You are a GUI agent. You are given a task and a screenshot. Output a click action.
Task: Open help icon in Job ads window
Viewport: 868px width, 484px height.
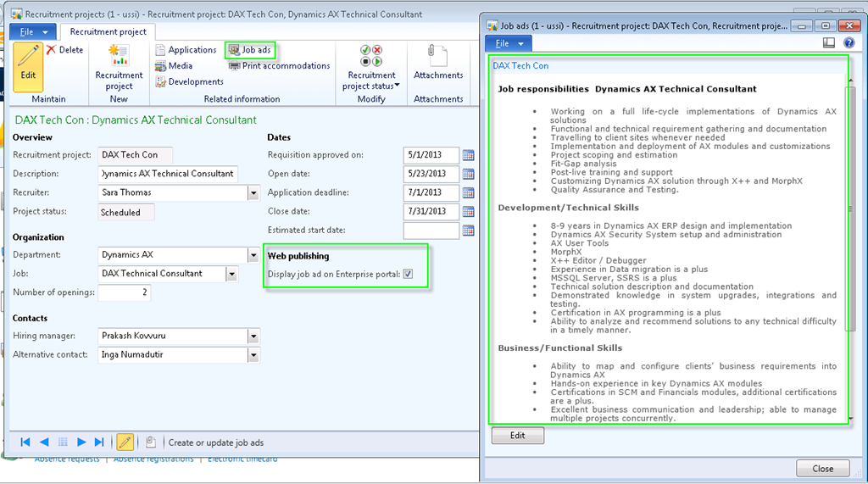coord(849,42)
